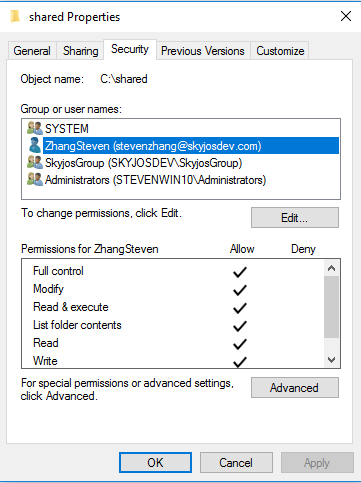Click the SYSTEM group icon
361x483 pixels.
coord(35,128)
